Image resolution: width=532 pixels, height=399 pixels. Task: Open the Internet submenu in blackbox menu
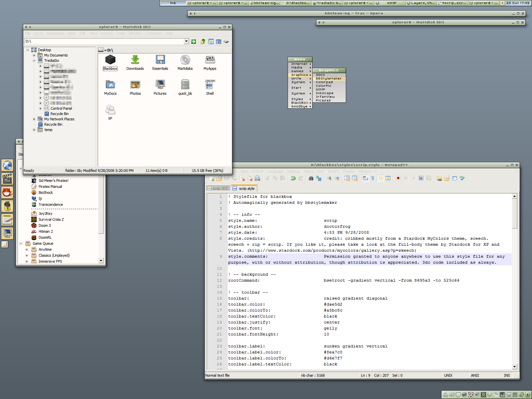[300, 64]
